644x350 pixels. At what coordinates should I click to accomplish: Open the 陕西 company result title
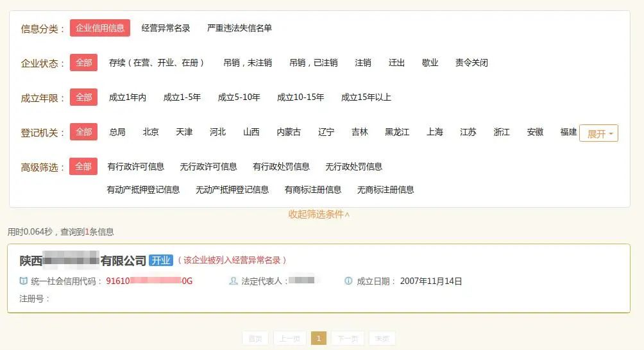[x=83, y=260]
